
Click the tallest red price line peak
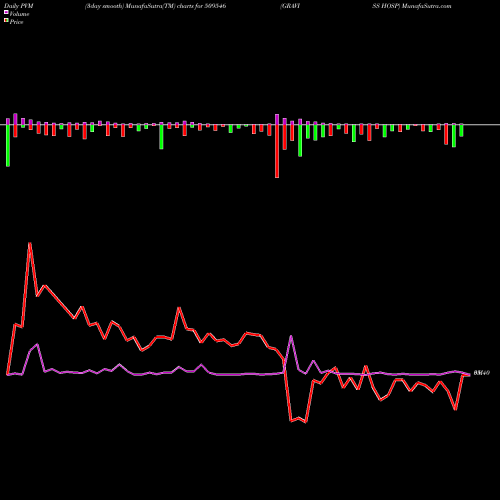click(x=30, y=244)
